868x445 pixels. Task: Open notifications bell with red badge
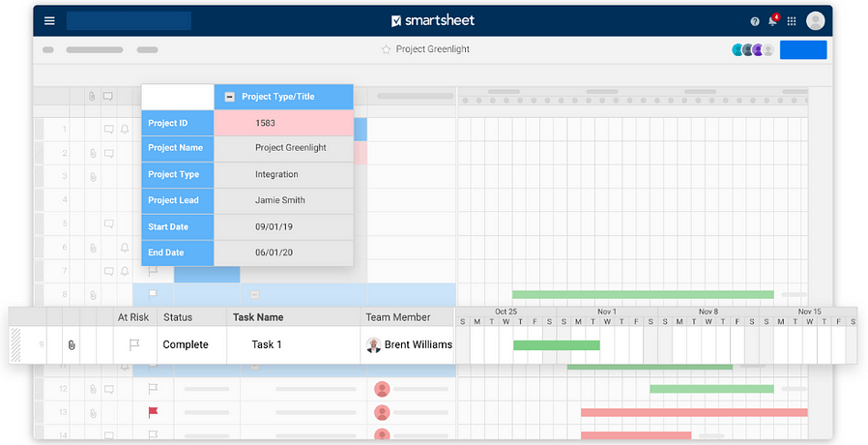773,20
